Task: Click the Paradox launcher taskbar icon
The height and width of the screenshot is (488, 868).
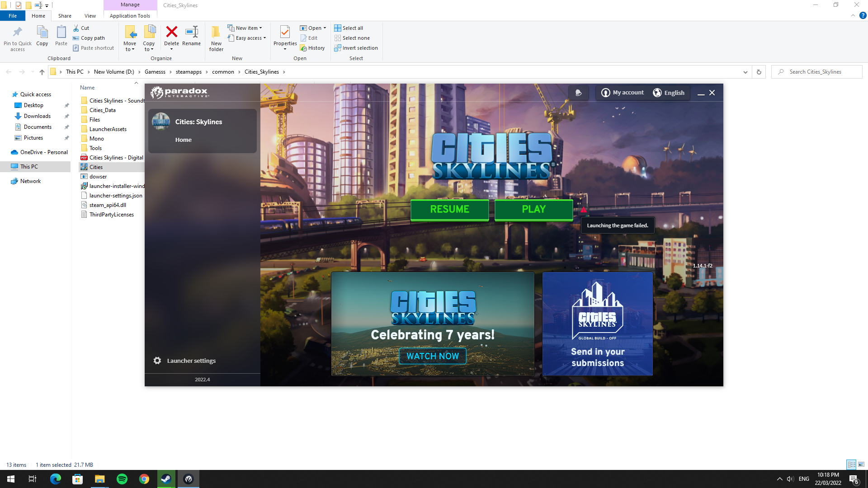Action: tap(189, 479)
